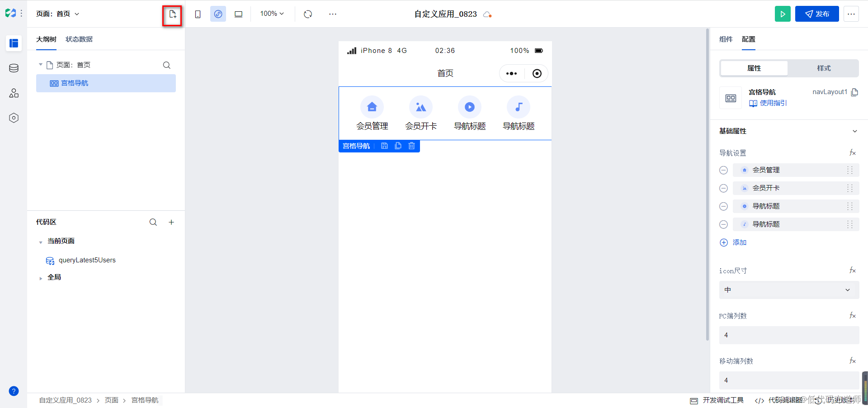Open the top-right more menu
Screen dimensions: 868x408
851,14
